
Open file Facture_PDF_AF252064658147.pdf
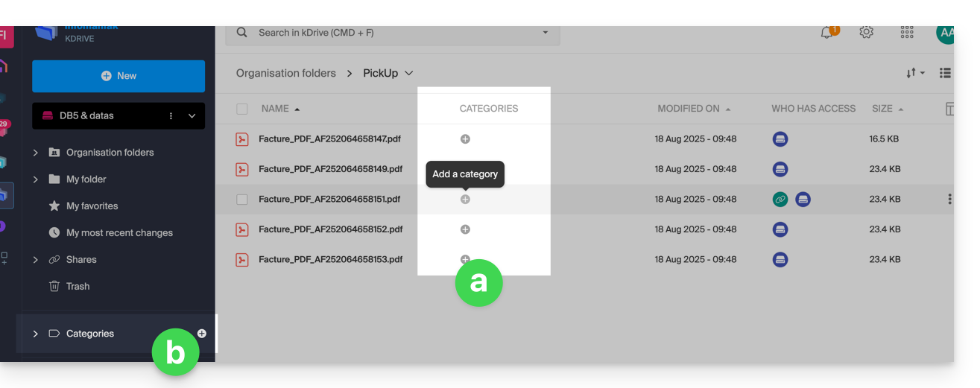click(330, 139)
